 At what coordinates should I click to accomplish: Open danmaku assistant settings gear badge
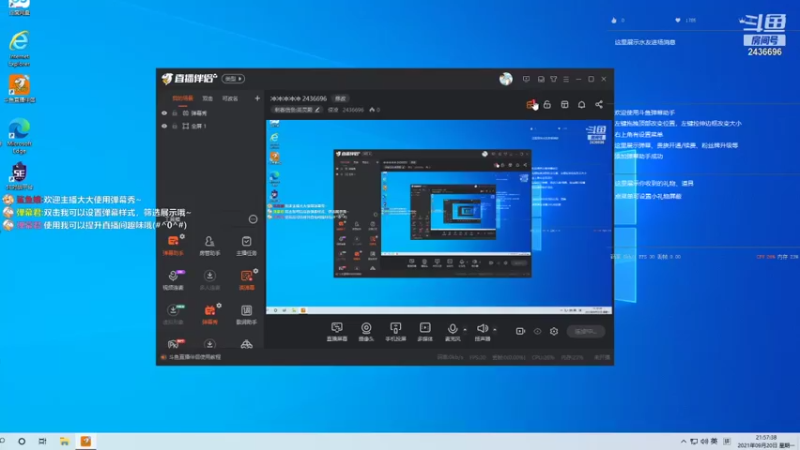(182, 236)
